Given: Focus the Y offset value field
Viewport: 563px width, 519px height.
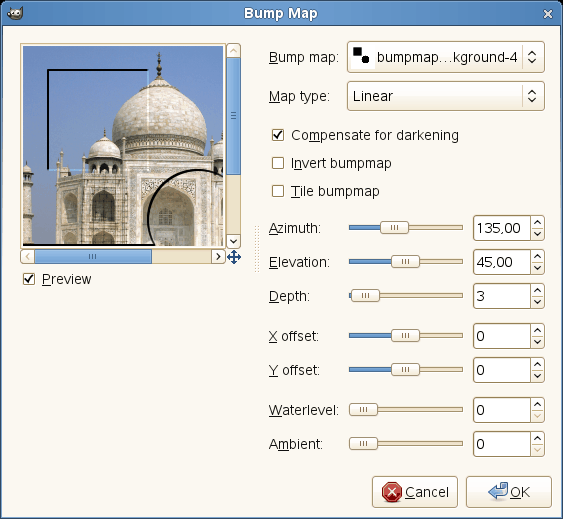Looking at the screenshot, I should 502,370.
